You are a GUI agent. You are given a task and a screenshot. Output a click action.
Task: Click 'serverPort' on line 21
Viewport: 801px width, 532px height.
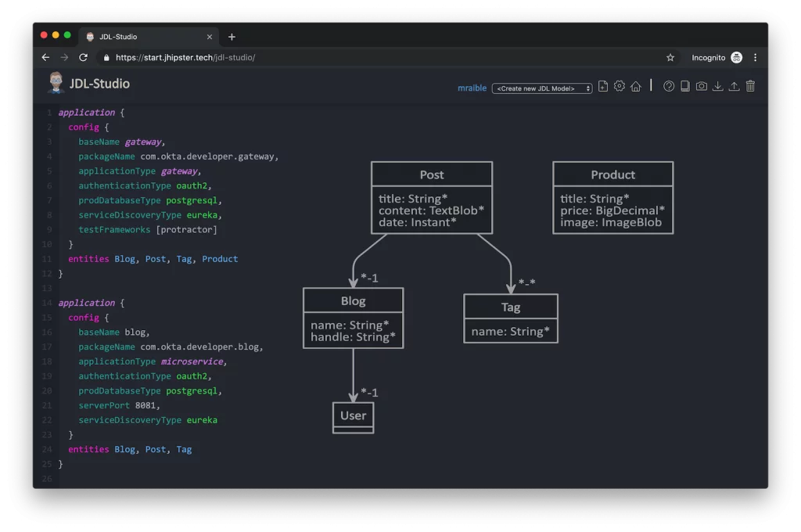(104, 406)
